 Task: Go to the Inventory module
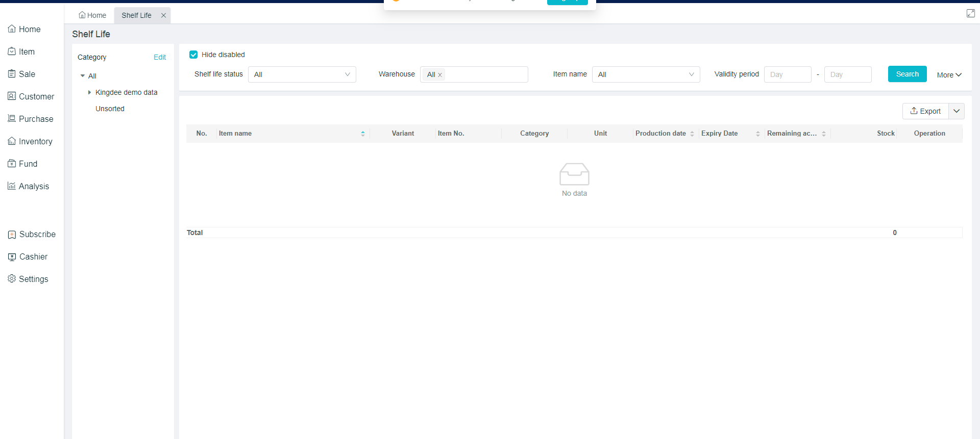[31, 141]
